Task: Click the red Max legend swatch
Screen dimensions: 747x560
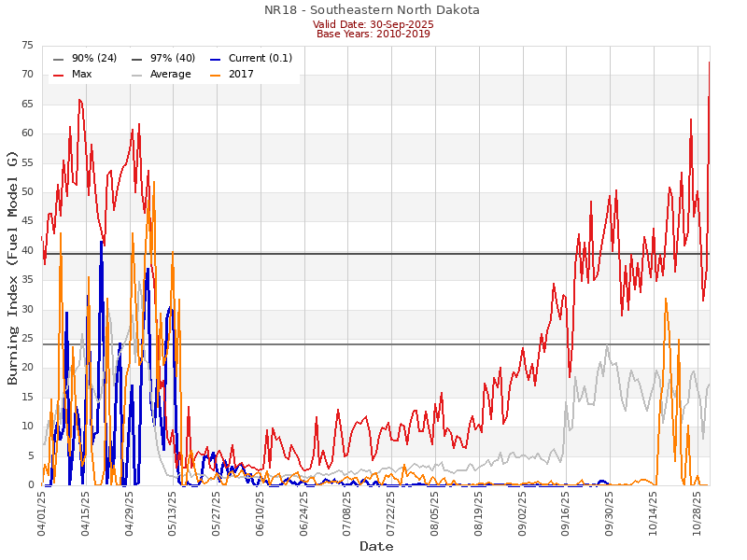Action: click(59, 75)
